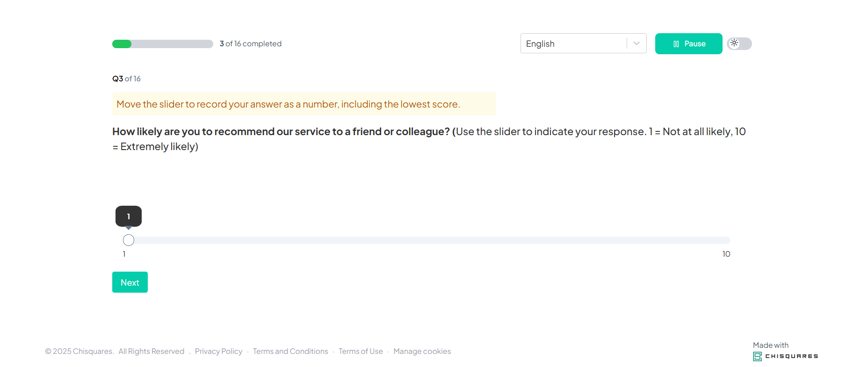Click the slider handle at value 1
Screen dimensions: 868x367
coord(129,240)
